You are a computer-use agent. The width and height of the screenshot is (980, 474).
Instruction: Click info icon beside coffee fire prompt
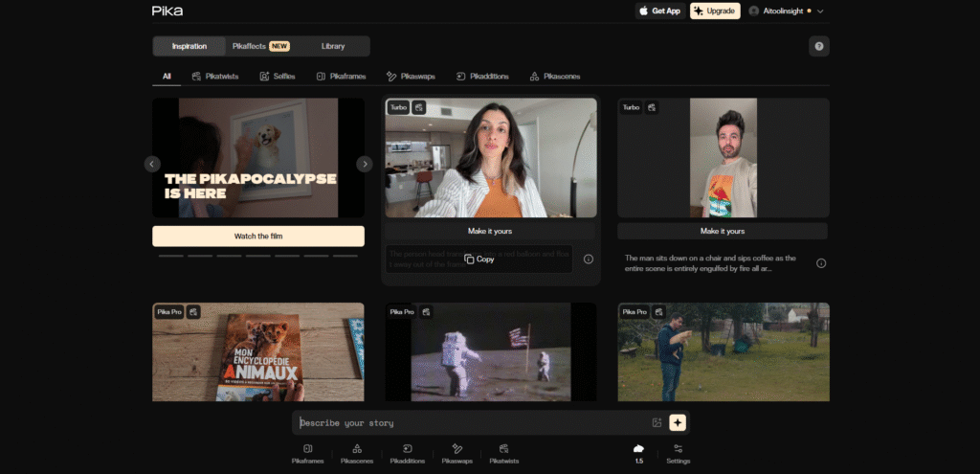(821, 263)
